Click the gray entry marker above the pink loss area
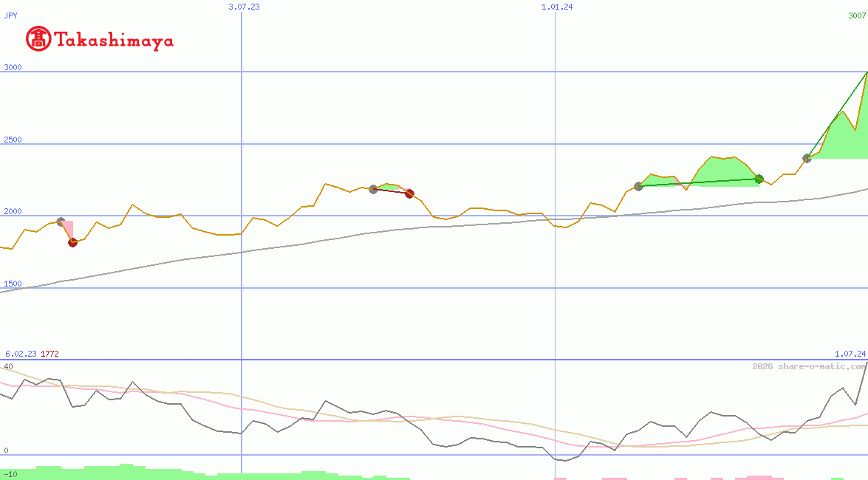This screenshot has height=480, width=868. coord(61,222)
